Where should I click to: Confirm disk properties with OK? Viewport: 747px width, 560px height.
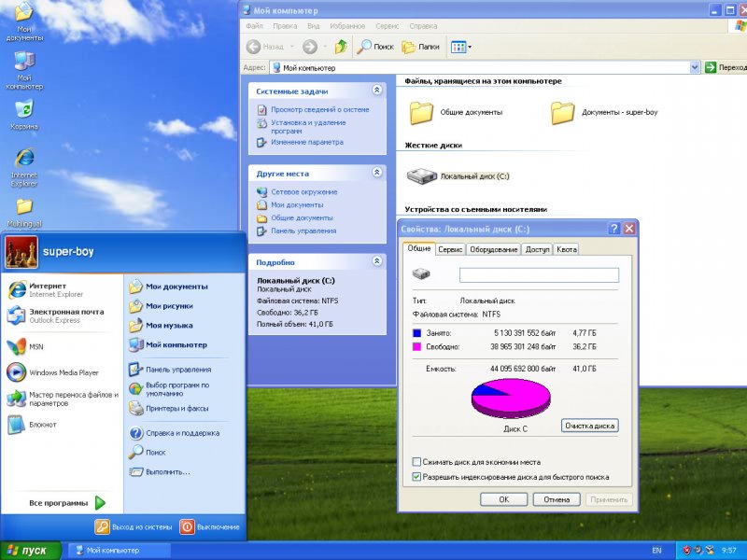coord(504,499)
